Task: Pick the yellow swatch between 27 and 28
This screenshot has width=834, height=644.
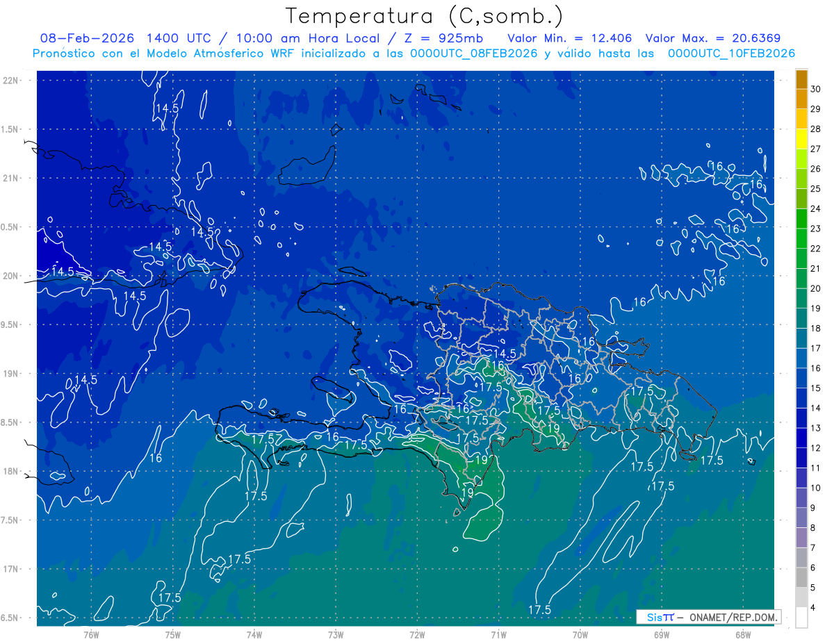Action: [x=801, y=140]
